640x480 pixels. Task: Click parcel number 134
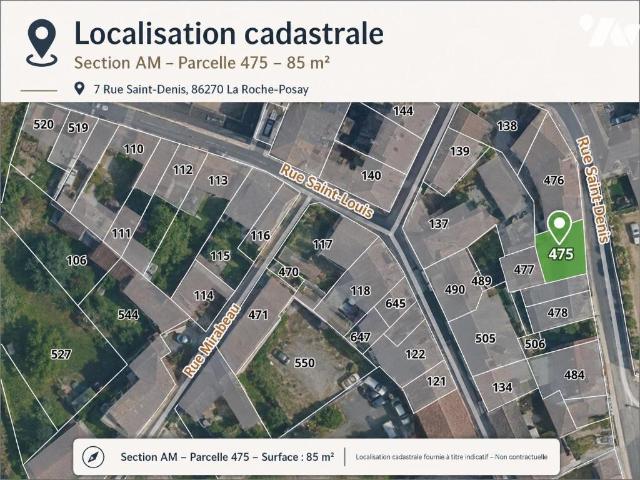502,387
